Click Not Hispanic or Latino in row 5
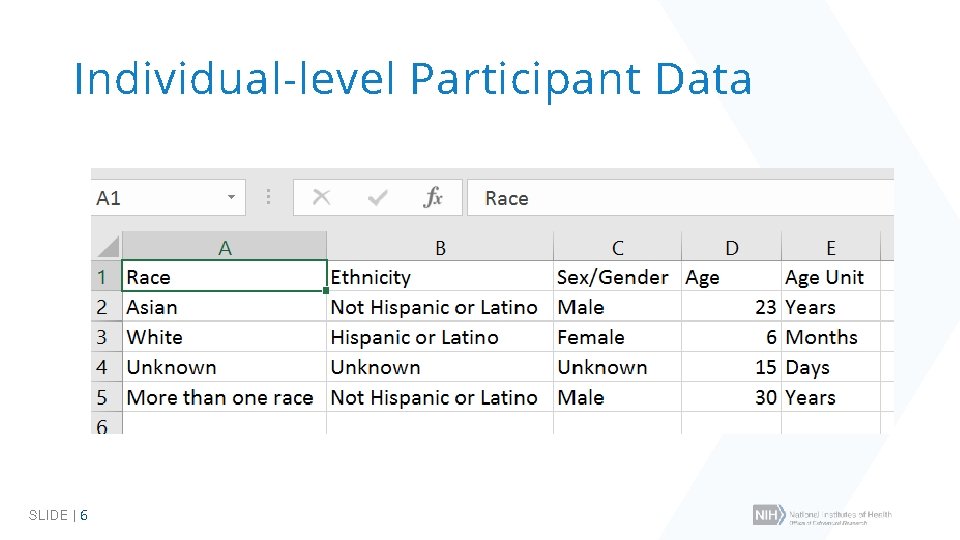The width and height of the screenshot is (960, 540). [440, 397]
